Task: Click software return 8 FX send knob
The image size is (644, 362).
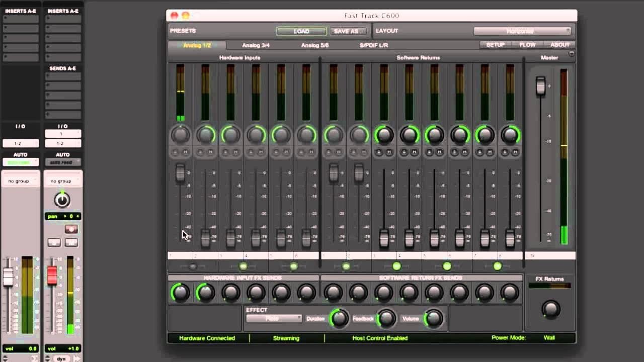Action: pyautogui.click(x=510, y=292)
